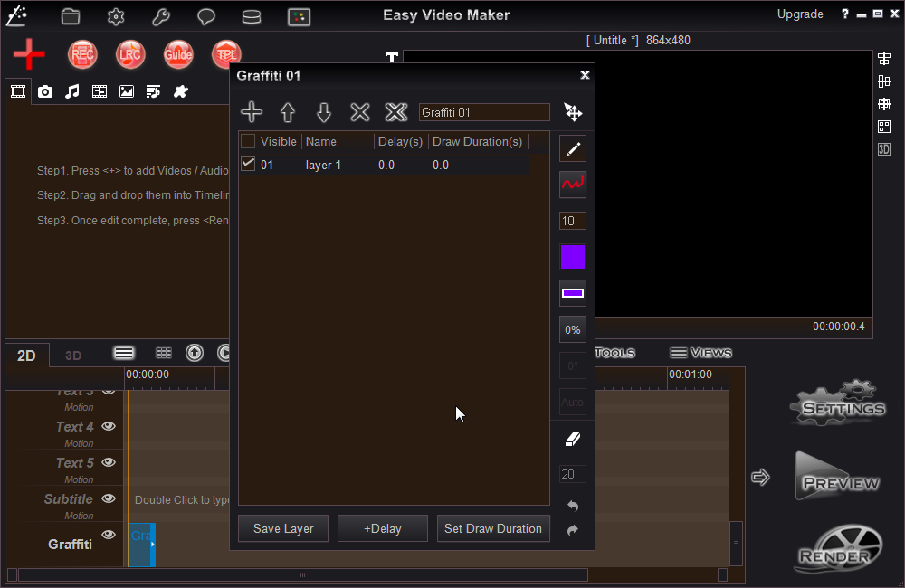Click the Preview play button
The image size is (905, 588).
pos(838,478)
